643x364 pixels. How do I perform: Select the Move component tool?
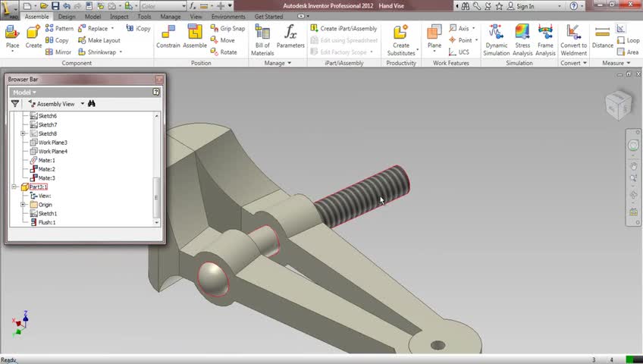click(223, 40)
